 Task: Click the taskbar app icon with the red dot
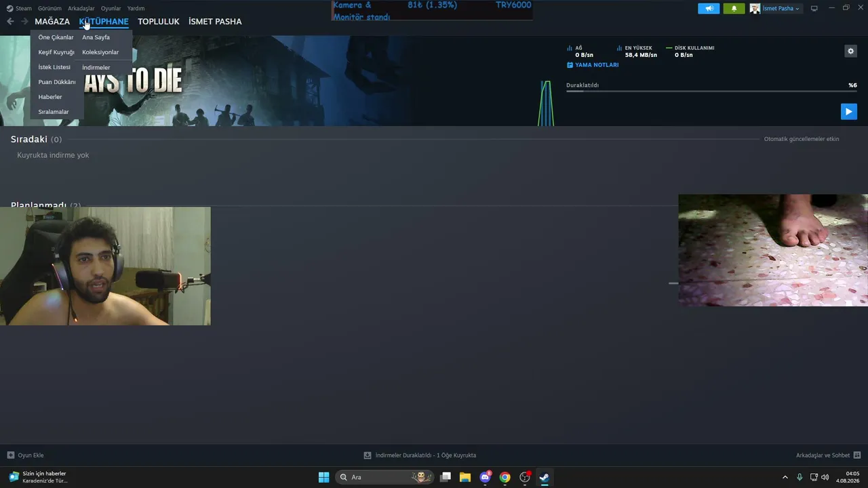coord(524,477)
